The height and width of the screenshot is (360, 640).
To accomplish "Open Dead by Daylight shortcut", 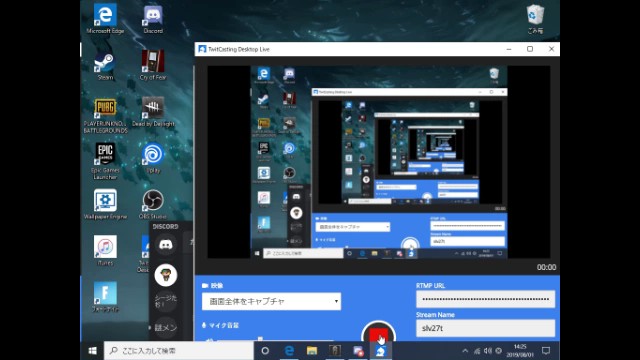I will pyautogui.click(x=153, y=112).
